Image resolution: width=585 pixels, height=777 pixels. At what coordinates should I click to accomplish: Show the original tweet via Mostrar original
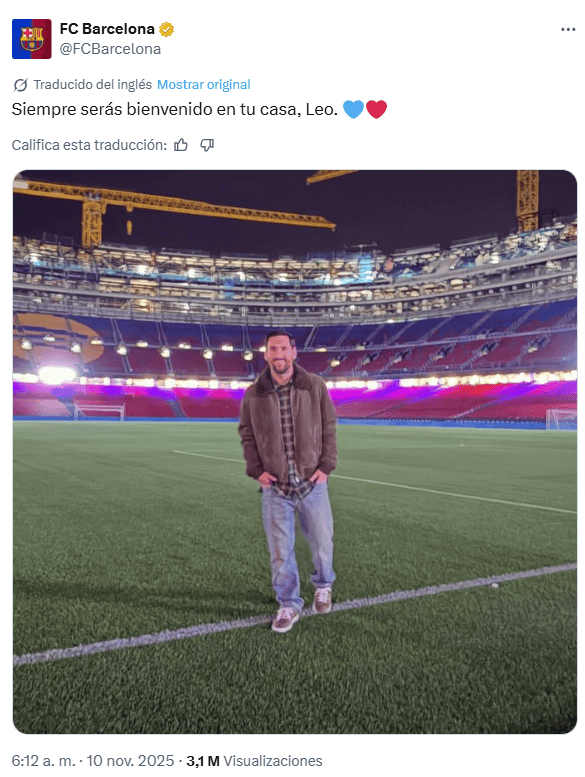click(204, 85)
